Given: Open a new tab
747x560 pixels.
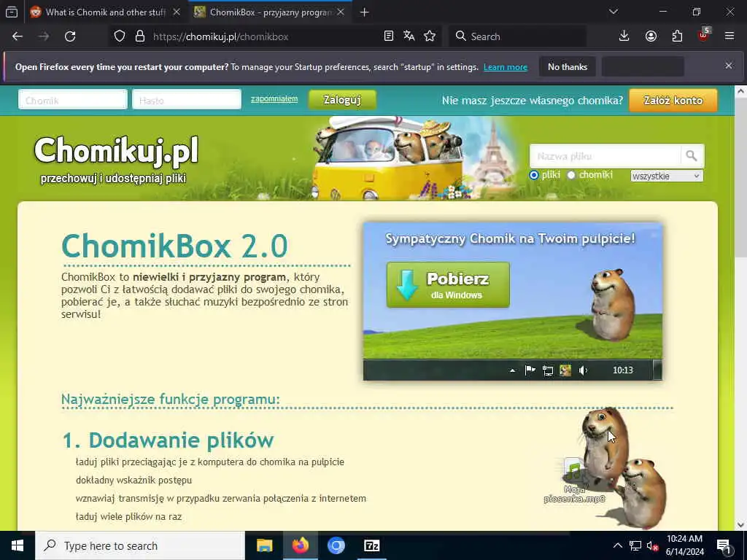Looking at the screenshot, I should coord(365,12).
